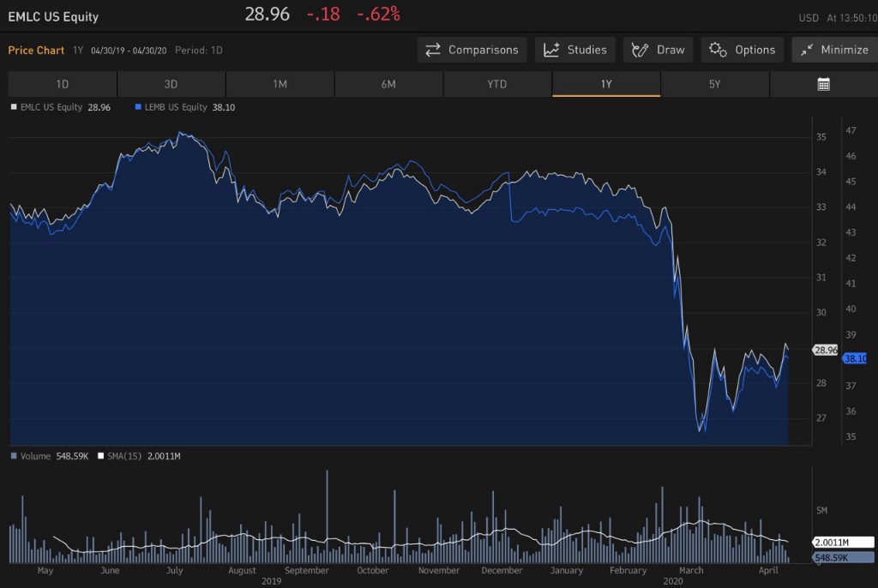Click the Options gear icon
Image resolution: width=878 pixels, height=588 pixels.
718,50
